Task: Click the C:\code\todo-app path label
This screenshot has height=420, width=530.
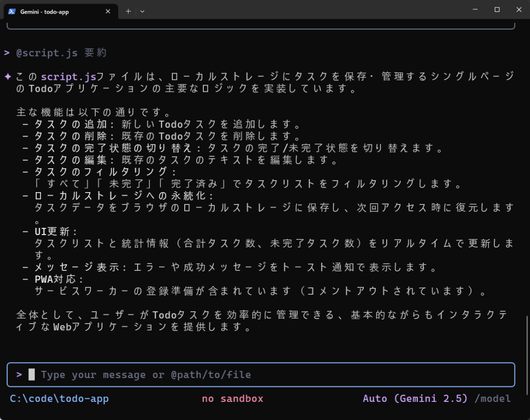Action: click(x=58, y=398)
